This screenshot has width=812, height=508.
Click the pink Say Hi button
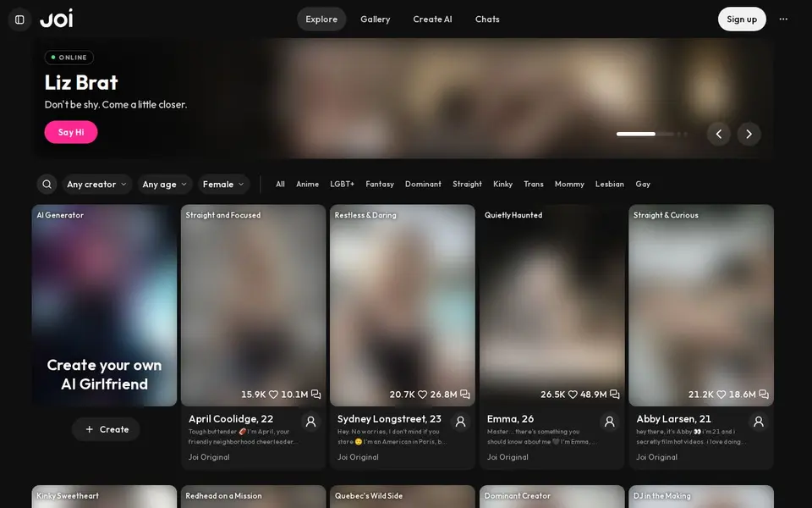click(x=71, y=132)
